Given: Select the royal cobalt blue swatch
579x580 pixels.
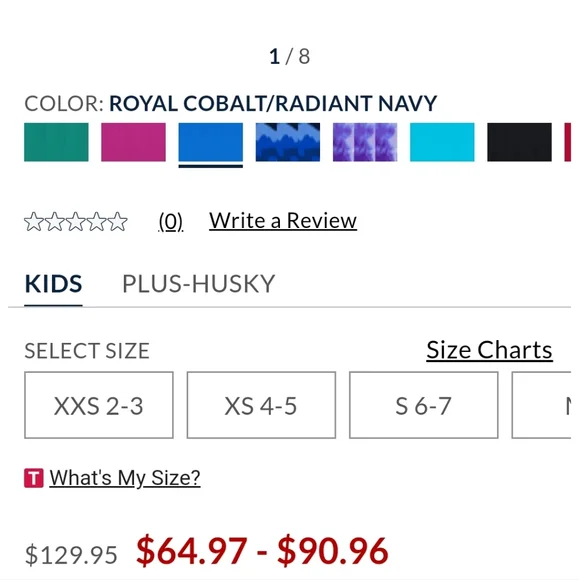Looking at the screenshot, I should click(x=211, y=142).
